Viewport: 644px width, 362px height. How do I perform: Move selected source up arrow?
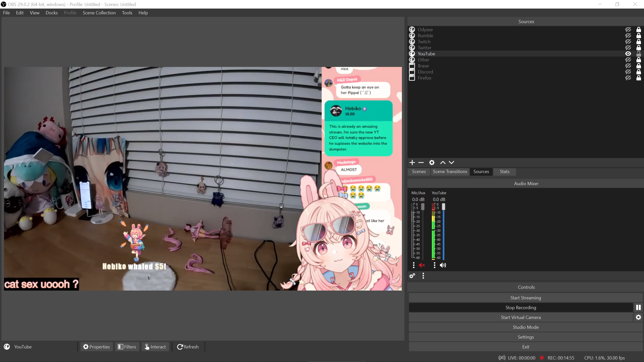443,163
